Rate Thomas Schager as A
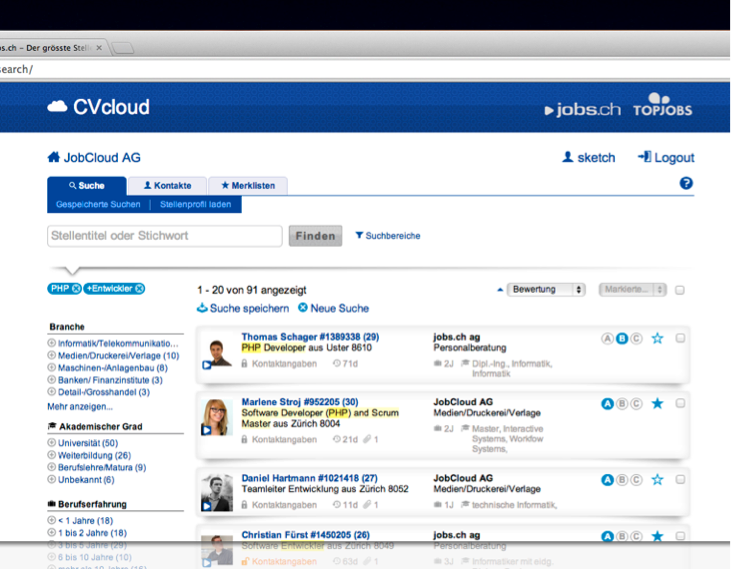 click(607, 338)
